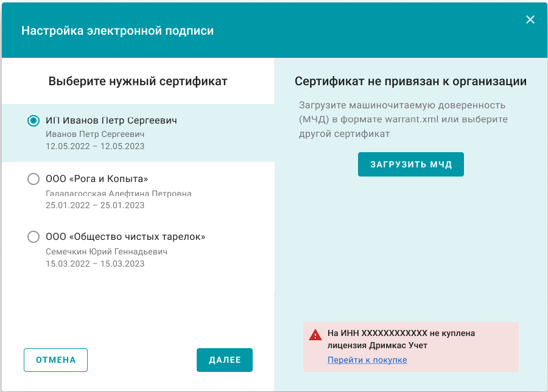Viewport: 548px width, 392px height.
Task: Click the МЧД warrant.xml upload instructions text
Action: click(403, 119)
